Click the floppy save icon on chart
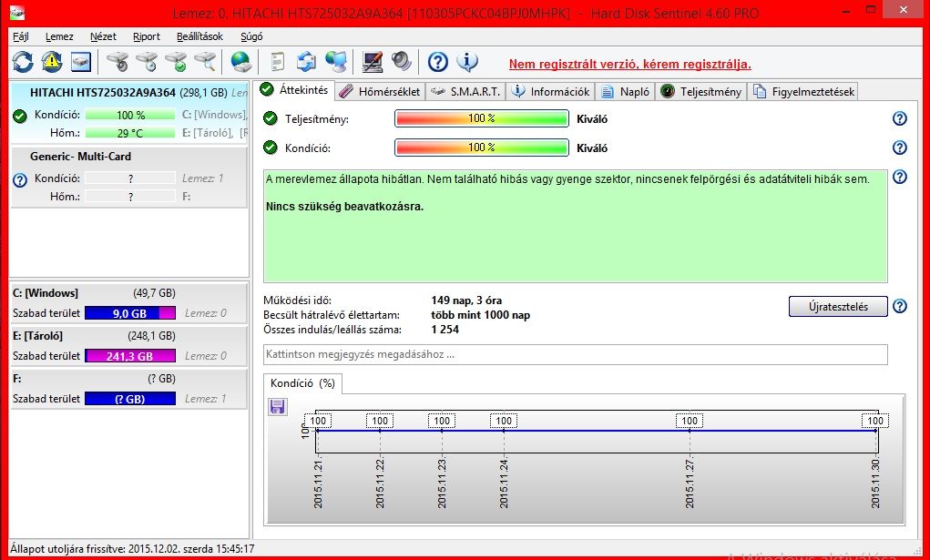The width and height of the screenshot is (930, 560). coord(277,406)
